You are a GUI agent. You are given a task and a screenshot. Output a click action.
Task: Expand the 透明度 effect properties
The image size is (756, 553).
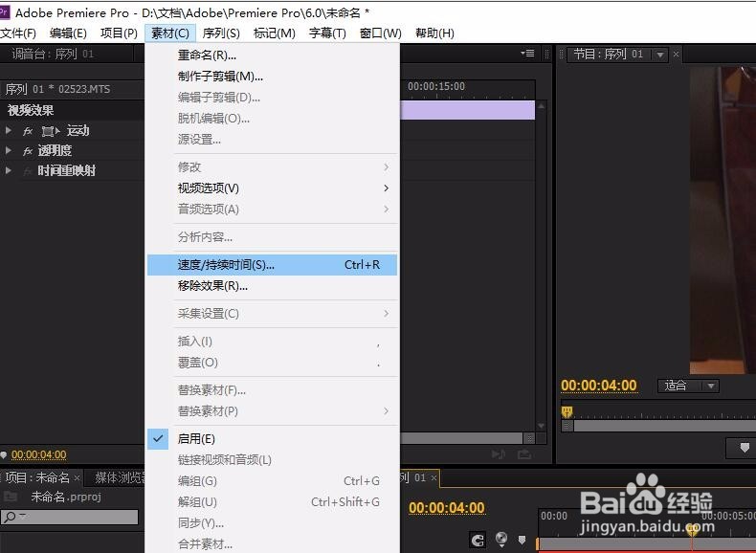(x=9, y=150)
